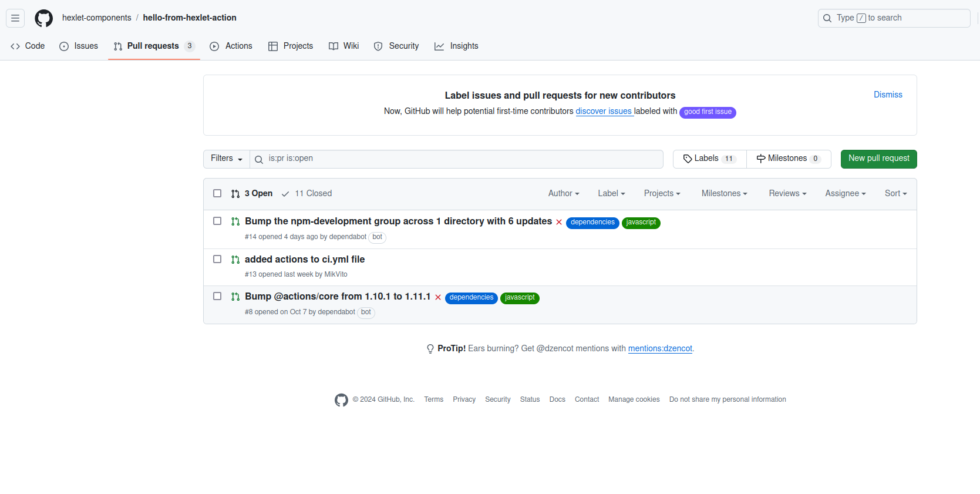Click the search magnifier icon in header
This screenshot has width=980, height=494.
(827, 18)
